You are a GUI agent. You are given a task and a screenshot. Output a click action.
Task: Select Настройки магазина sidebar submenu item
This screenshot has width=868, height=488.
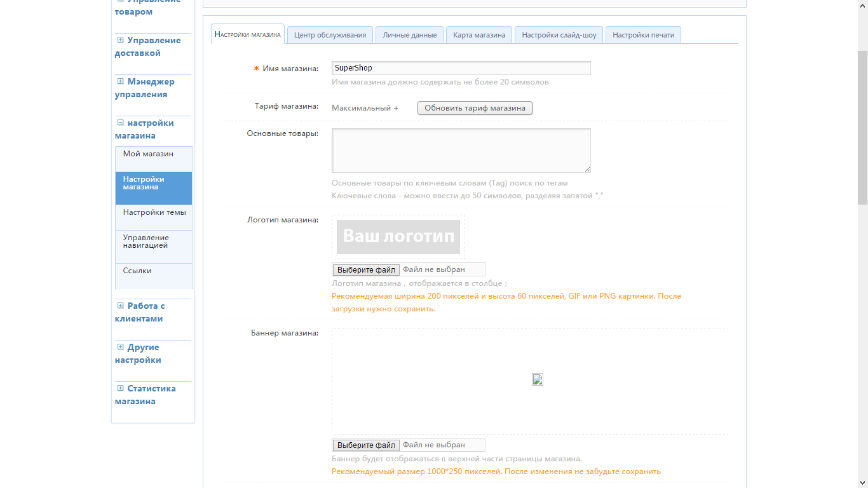point(154,188)
